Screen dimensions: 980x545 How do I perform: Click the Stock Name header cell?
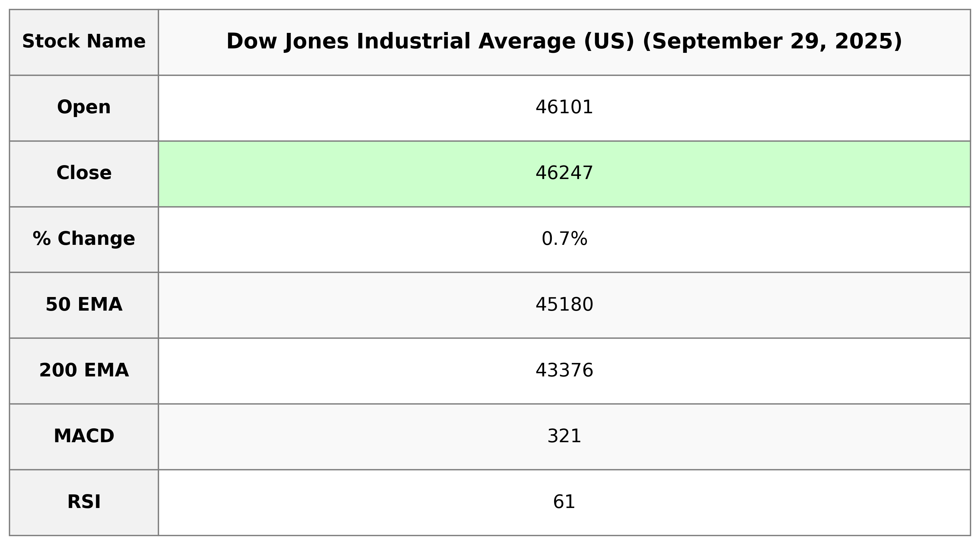tap(84, 41)
